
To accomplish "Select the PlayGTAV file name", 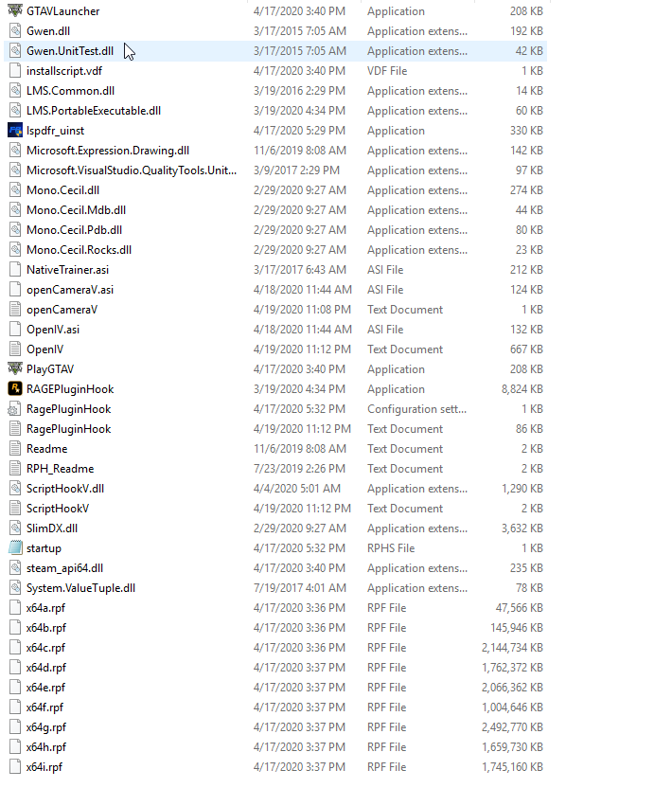I will click(x=50, y=369).
